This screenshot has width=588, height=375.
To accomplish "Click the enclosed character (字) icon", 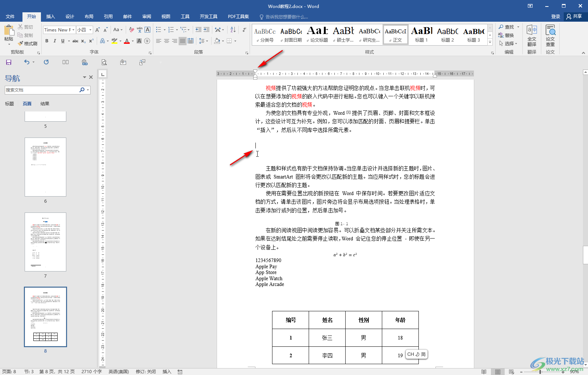I will coord(147,41).
